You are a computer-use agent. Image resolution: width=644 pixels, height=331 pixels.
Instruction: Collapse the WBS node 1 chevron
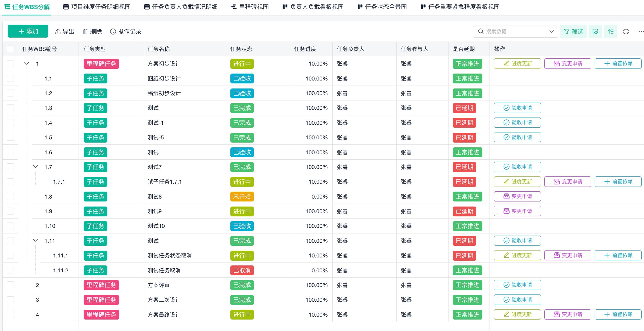pyautogui.click(x=27, y=63)
